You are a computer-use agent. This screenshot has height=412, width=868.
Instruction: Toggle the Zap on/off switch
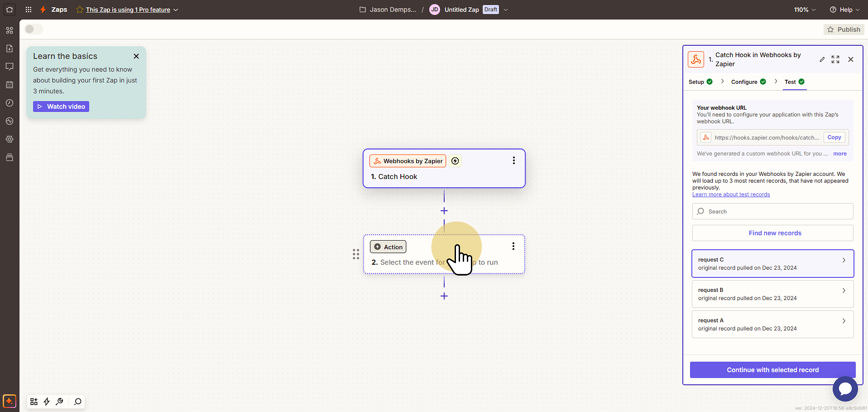[34, 29]
